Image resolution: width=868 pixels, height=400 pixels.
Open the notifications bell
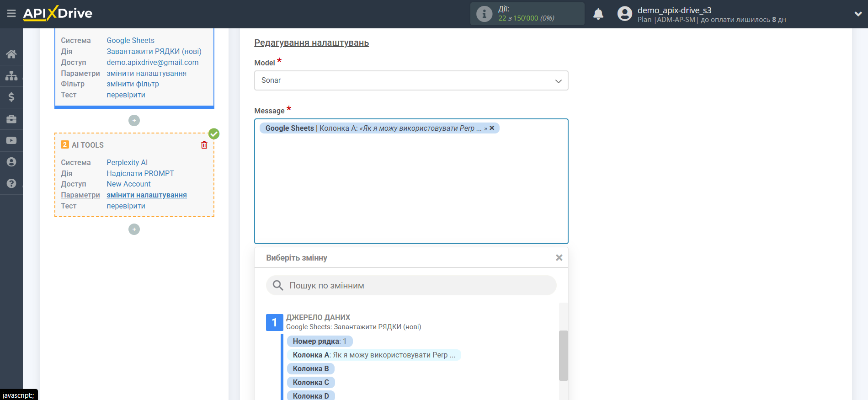coord(598,14)
